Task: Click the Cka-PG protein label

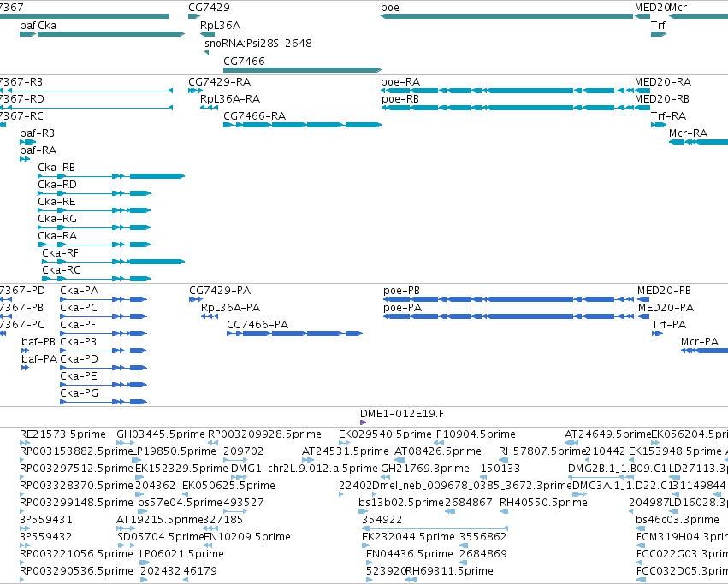Action: pyautogui.click(x=80, y=393)
